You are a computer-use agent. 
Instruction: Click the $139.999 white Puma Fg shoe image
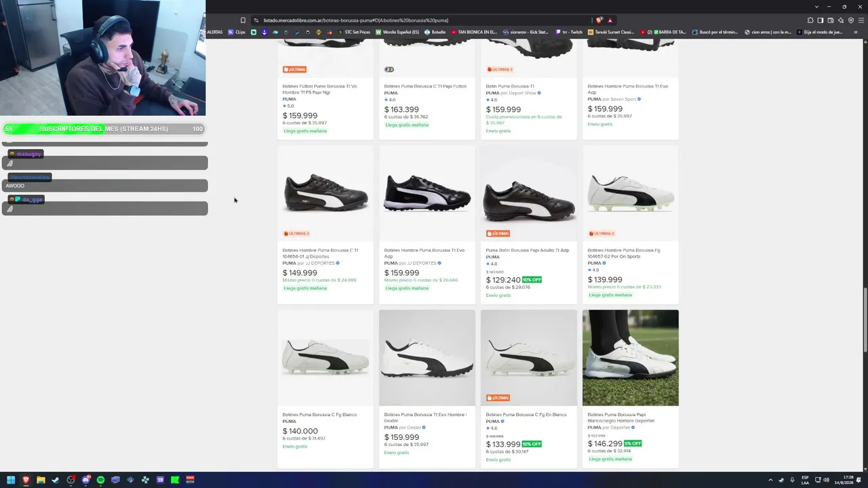[x=631, y=193]
